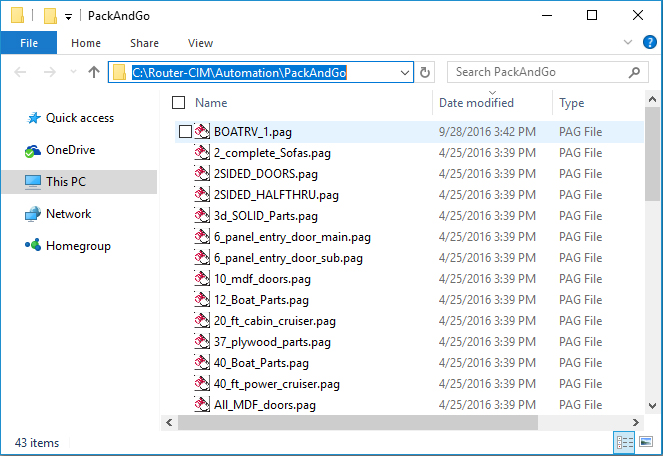Switch to large icons view
Image resolution: width=663 pixels, height=456 pixels.
tap(647, 442)
